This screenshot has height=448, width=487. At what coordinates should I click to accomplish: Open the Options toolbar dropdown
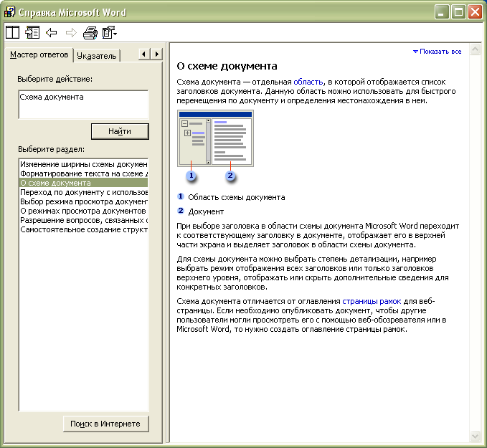tap(109, 32)
